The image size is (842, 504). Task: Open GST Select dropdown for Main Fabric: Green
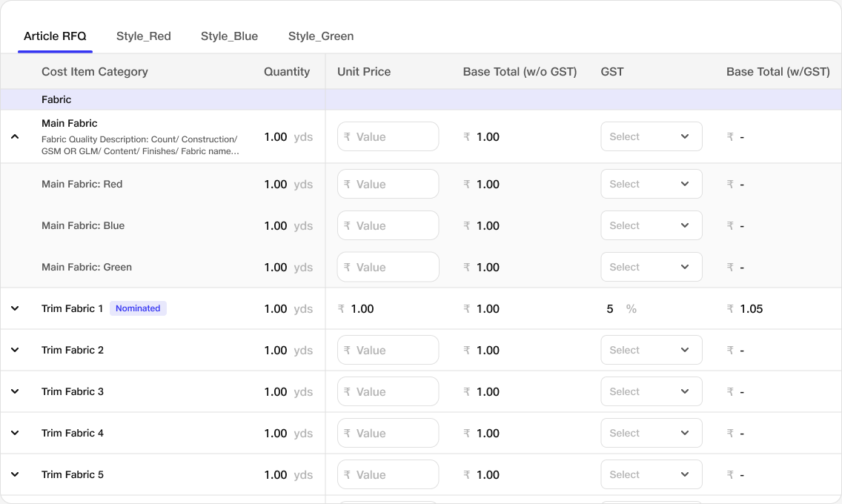coord(652,267)
